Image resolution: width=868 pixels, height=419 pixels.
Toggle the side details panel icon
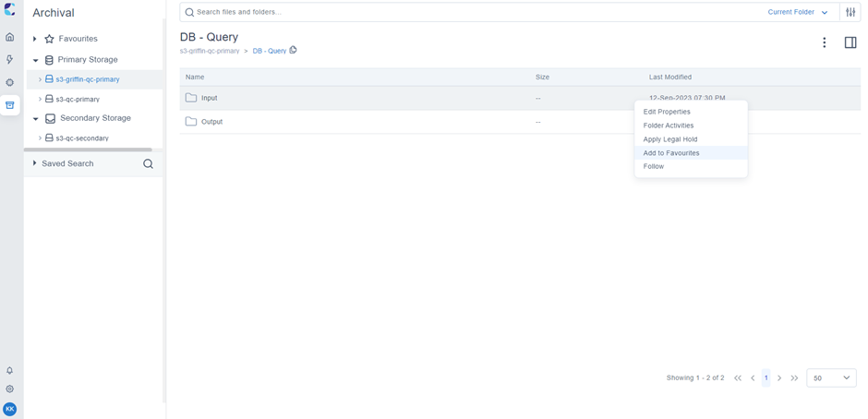point(850,42)
